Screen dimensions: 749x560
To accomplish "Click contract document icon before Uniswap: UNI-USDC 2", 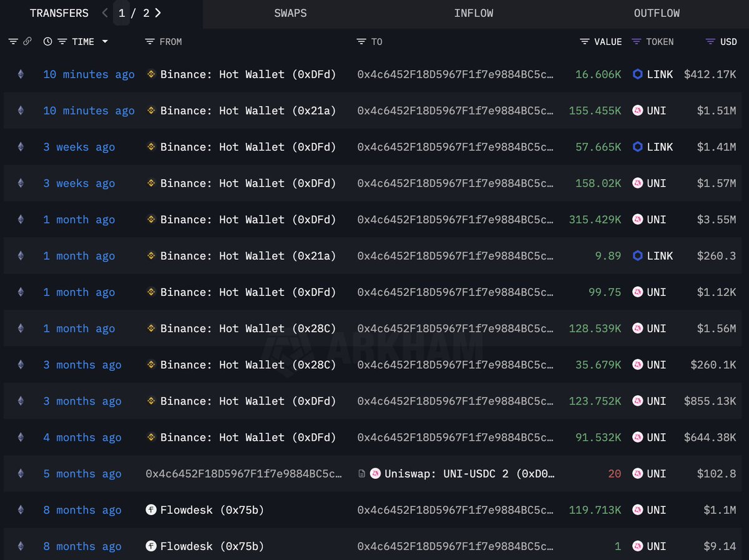I will pos(361,474).
